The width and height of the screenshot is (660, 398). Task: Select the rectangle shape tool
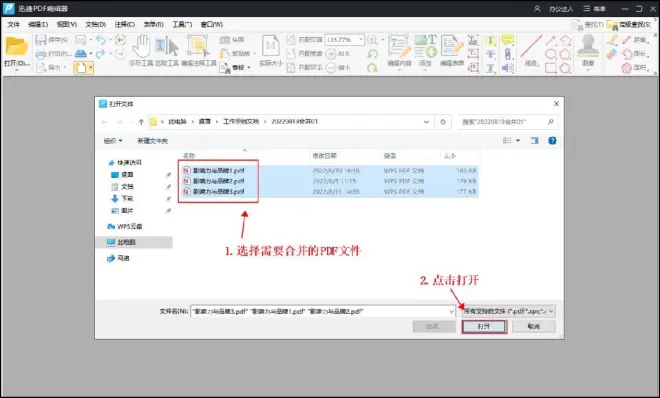tap(551, 68)
